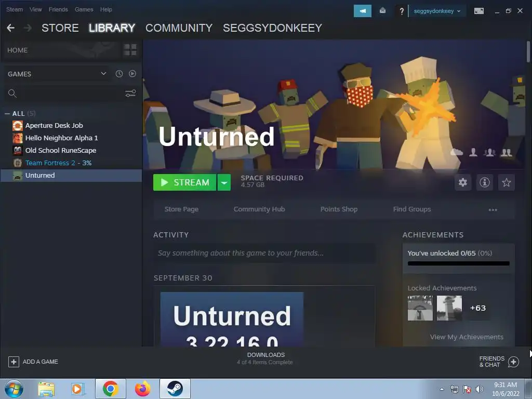Open Firefox from taskbar
The height and width of the screenshot is (399, 532).
[x=143, y=389]
